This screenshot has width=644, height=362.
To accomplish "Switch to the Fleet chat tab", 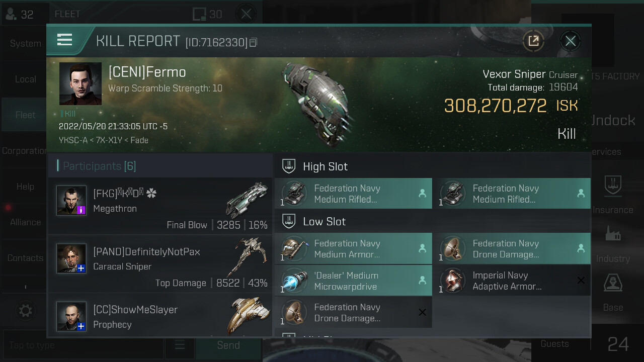I will pos(25,115).
